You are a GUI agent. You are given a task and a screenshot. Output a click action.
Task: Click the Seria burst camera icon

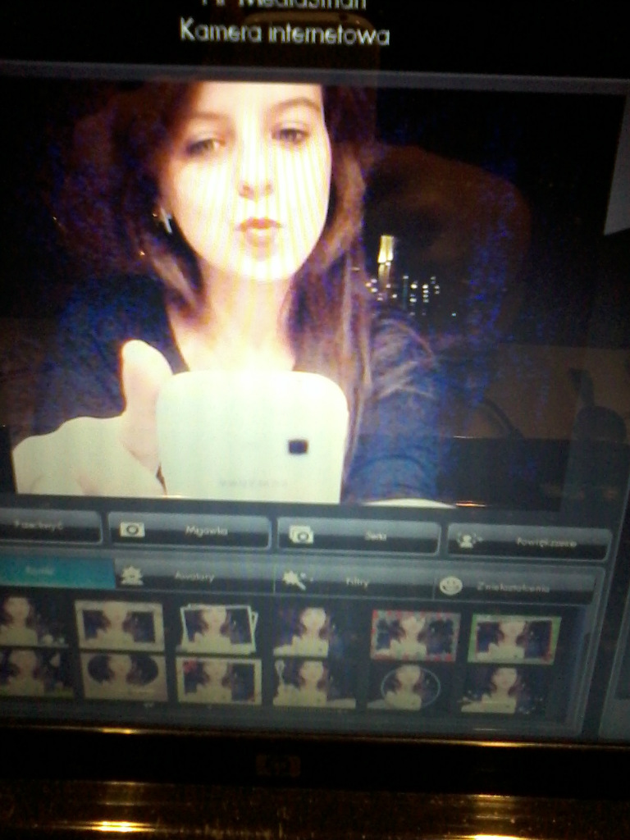click(x=301, y=534)
